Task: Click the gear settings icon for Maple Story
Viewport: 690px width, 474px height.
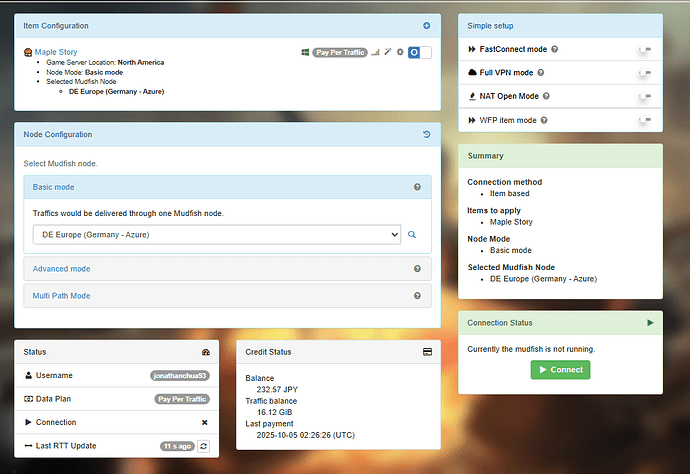Action: click(400, 52)
